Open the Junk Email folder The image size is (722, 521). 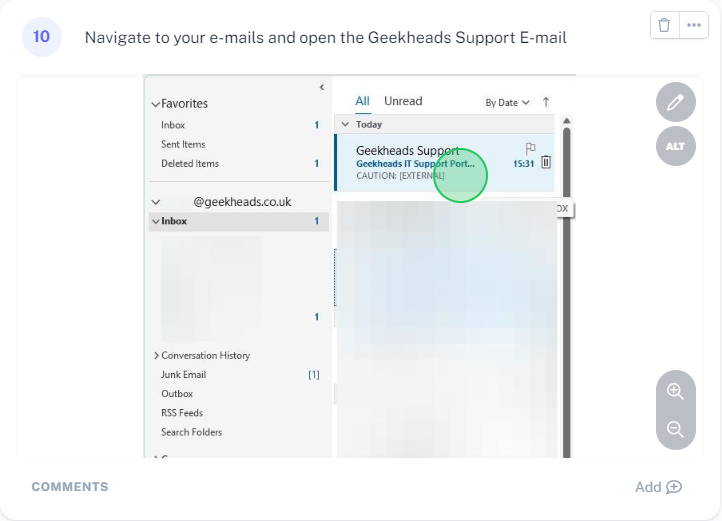pyautogui.click(x=183, y=374)
